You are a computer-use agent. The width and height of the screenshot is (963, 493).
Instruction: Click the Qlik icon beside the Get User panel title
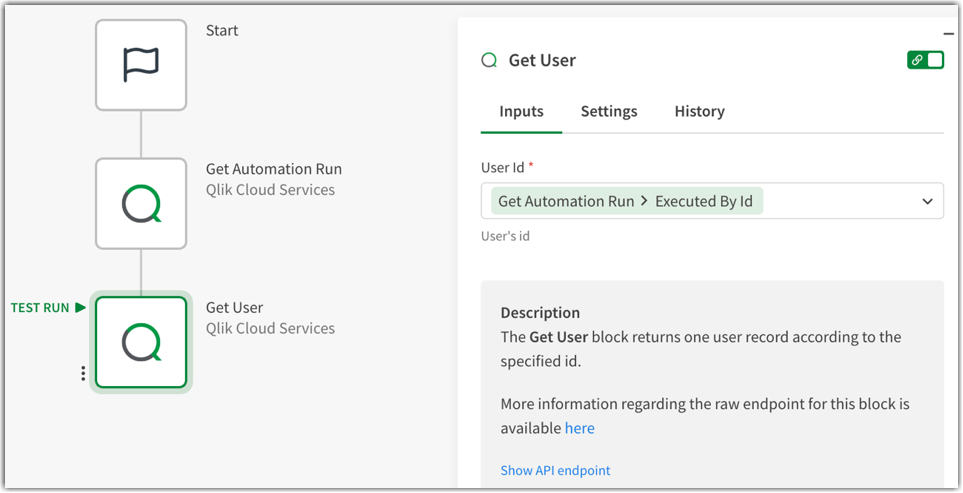tap(489, 60)
